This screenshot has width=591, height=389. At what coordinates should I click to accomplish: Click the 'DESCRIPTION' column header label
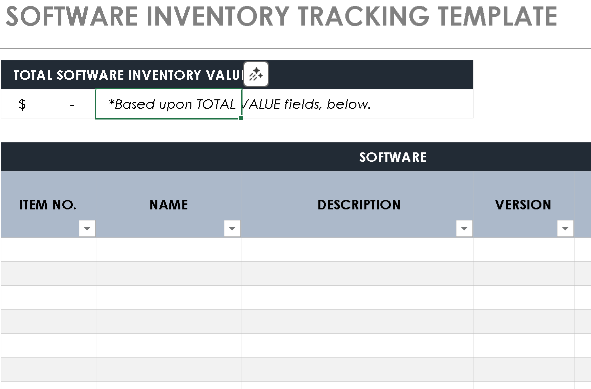tap(359, 205)
